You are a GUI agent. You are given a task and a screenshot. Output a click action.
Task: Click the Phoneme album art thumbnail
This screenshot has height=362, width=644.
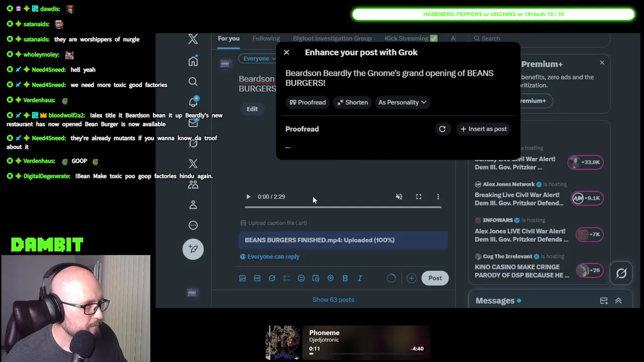point(283,343)
